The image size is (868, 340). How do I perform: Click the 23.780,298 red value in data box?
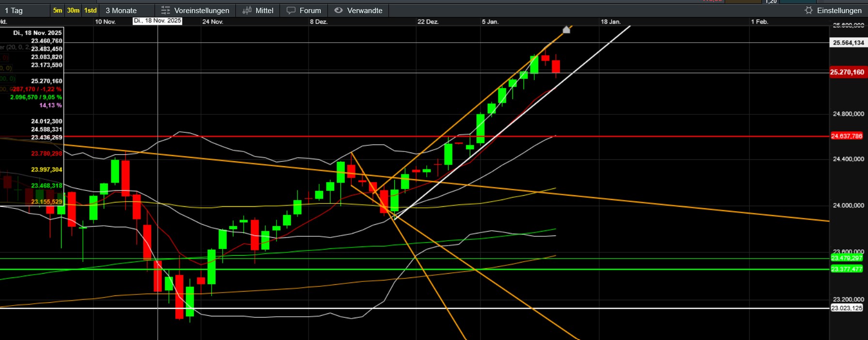tap(46, 154)
